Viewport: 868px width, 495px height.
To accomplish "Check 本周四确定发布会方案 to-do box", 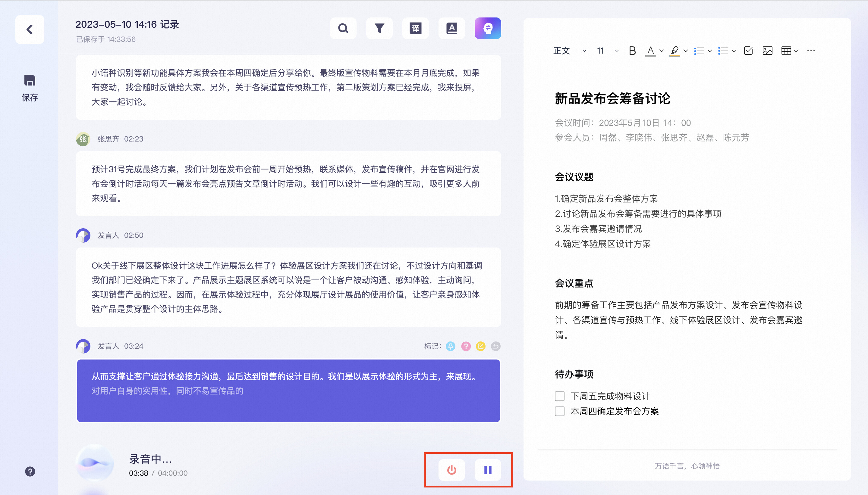I will point(560,411).
